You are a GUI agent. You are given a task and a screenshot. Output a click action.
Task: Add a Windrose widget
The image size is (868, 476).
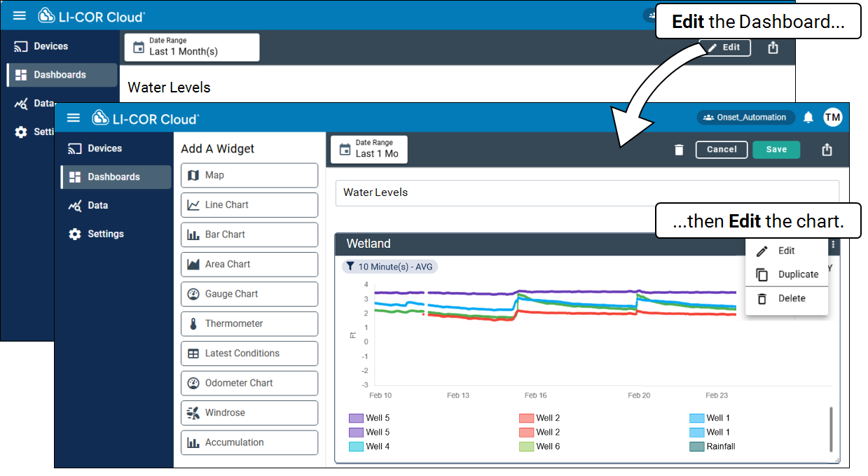249,413
